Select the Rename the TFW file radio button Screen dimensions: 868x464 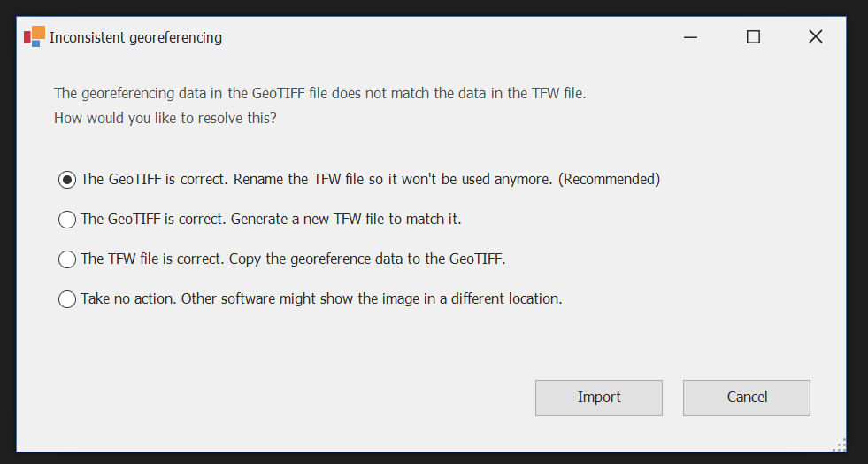(x=67, y=180)
